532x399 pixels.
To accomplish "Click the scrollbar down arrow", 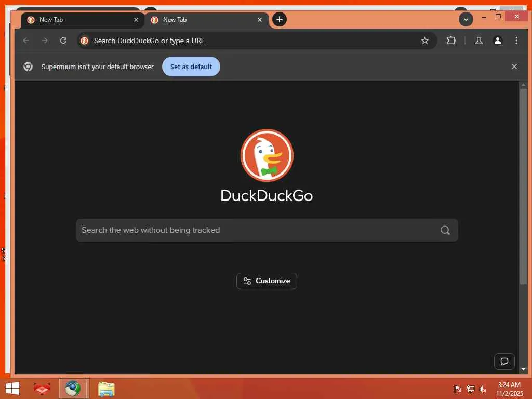I will click(x=523, y=369).
